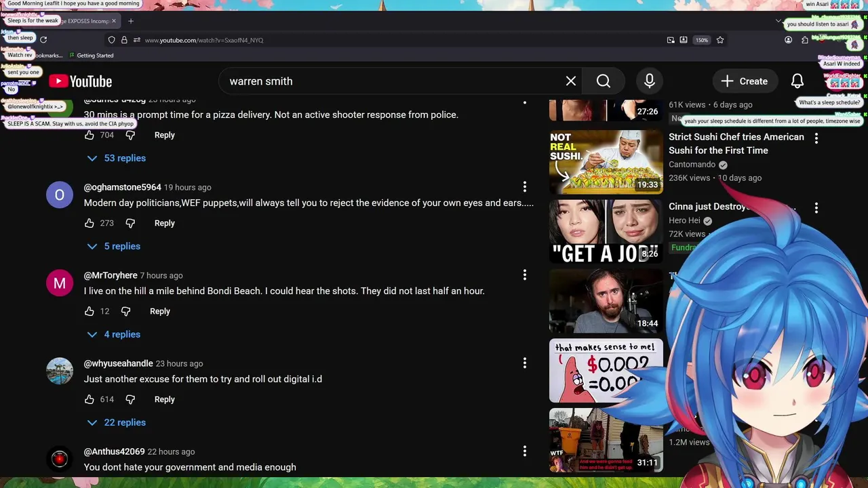Screen dimensions: 868x488
Task: Reply to @MrToryhere's comment
Action: click(x=160, y=311)
